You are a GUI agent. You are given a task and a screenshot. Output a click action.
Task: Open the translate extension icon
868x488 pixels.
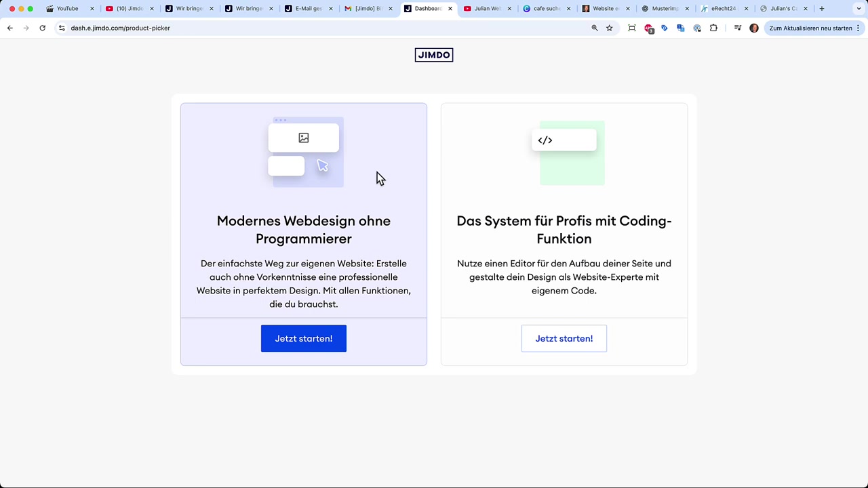(x=681, y=28)
